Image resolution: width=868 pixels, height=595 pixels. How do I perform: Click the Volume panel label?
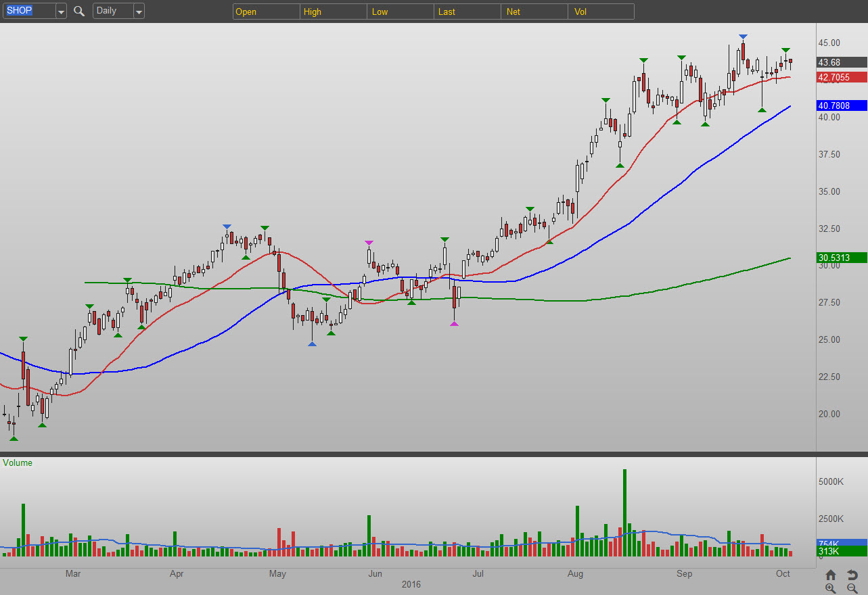pos(18,463)
